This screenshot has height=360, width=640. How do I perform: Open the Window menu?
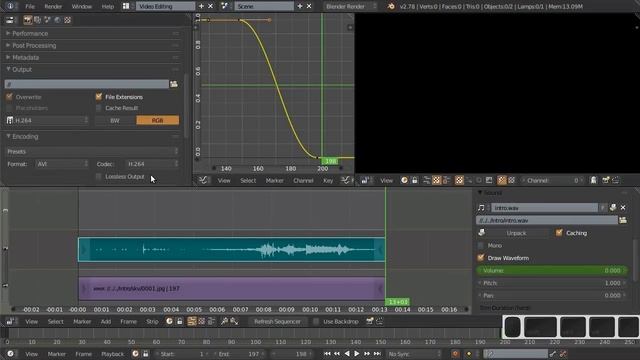82,7
